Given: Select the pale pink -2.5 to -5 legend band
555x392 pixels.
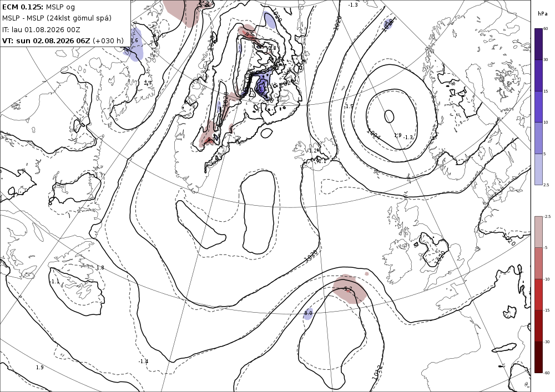Looking at the screenshot, I should (538, 232).
